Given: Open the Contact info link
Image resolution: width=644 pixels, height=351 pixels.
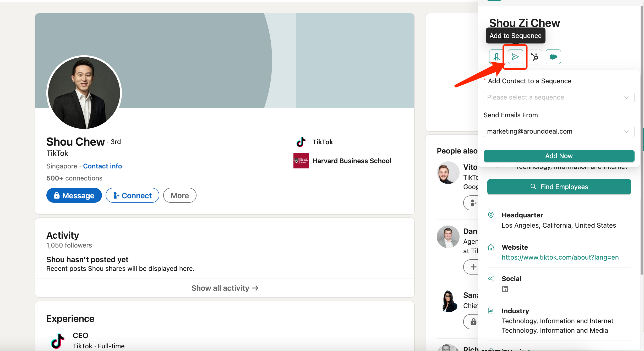Looking at the screenshot, I should (x=102, y=166).
